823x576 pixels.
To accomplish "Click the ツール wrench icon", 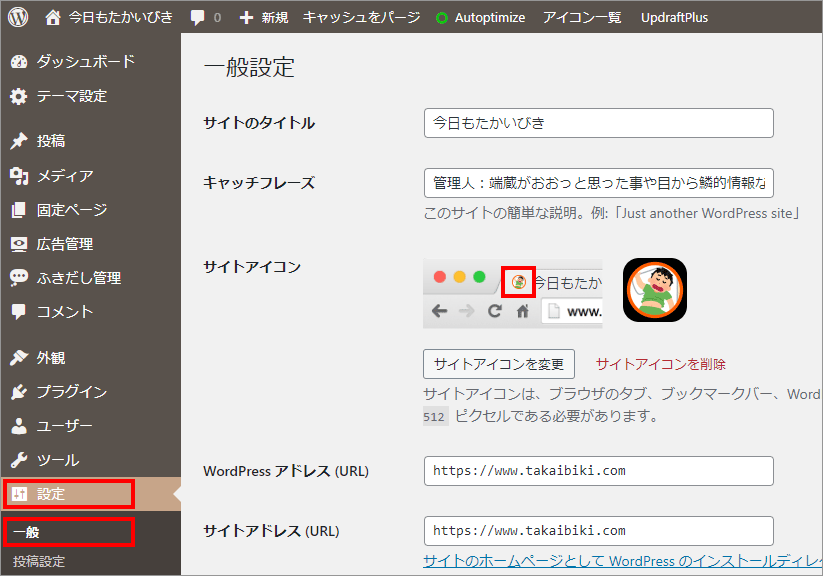I will pos(19,460).
